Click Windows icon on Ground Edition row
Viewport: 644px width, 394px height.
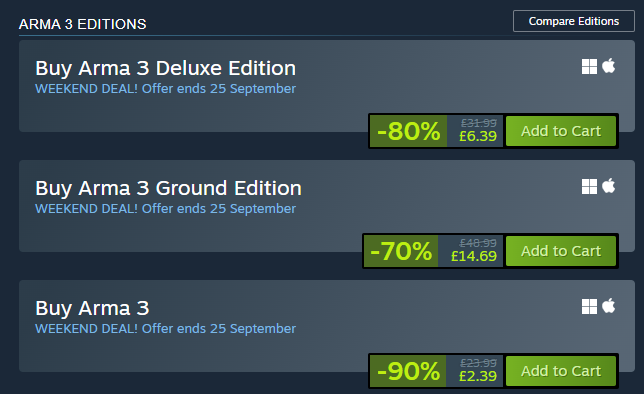[x=589, y=187]
